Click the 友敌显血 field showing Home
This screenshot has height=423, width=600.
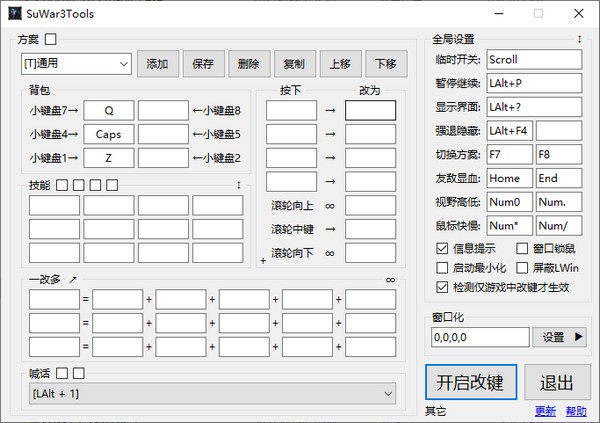[509, 178]
